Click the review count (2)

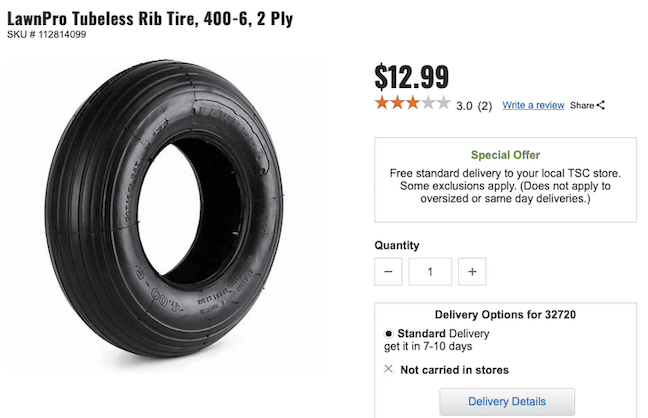[x=485, y=105]
